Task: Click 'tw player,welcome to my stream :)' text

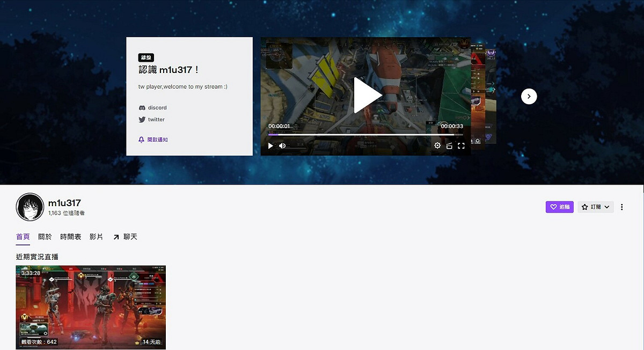Action: (183, 86)
